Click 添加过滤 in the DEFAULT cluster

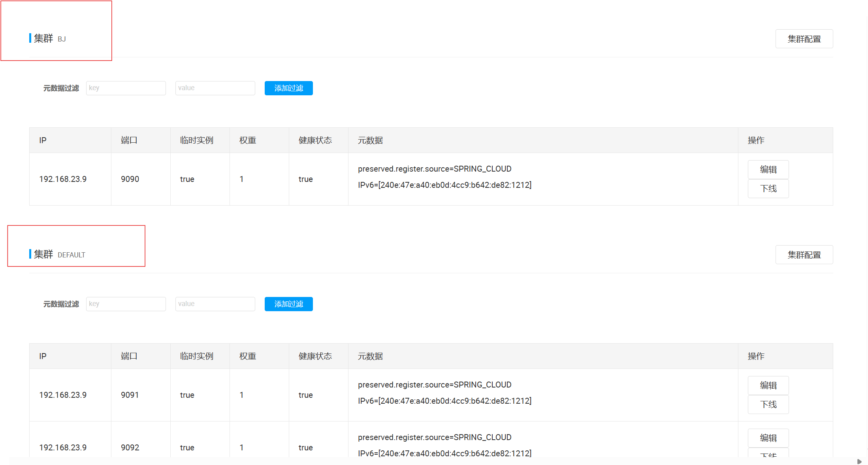pyautogui.click(x=288, y=304)
